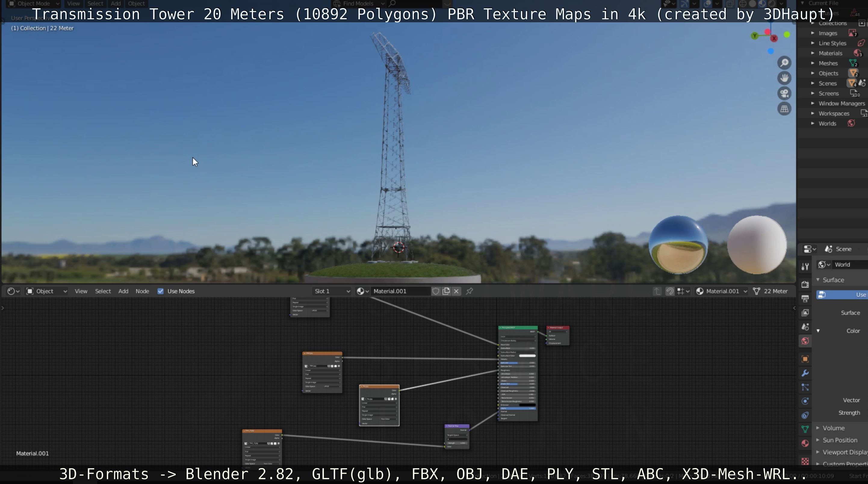The height and width of the screenshot is (484, 868).
Task: Open Render properties tab
Action: (805, 284)
